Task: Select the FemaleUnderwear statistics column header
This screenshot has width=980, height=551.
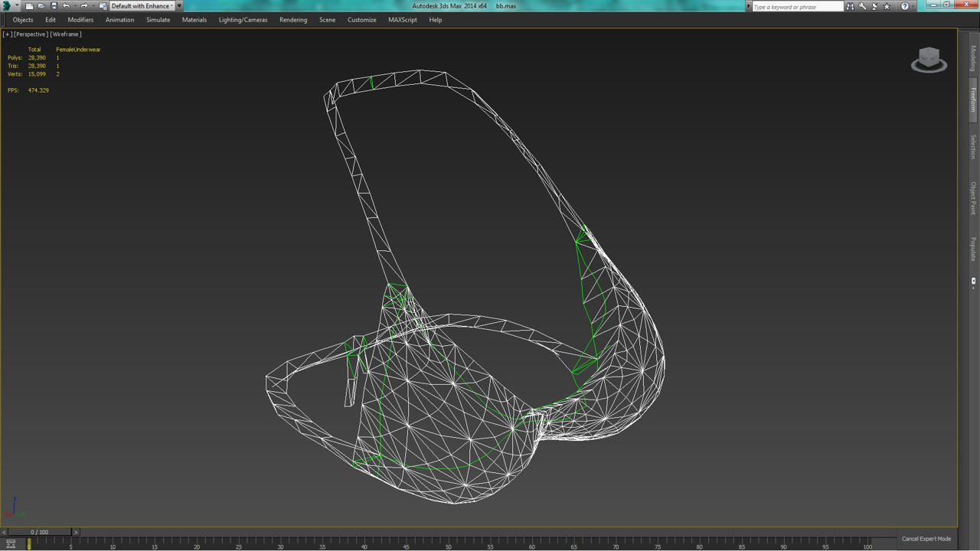Action: pyautogui.click(x=78, y=50)
